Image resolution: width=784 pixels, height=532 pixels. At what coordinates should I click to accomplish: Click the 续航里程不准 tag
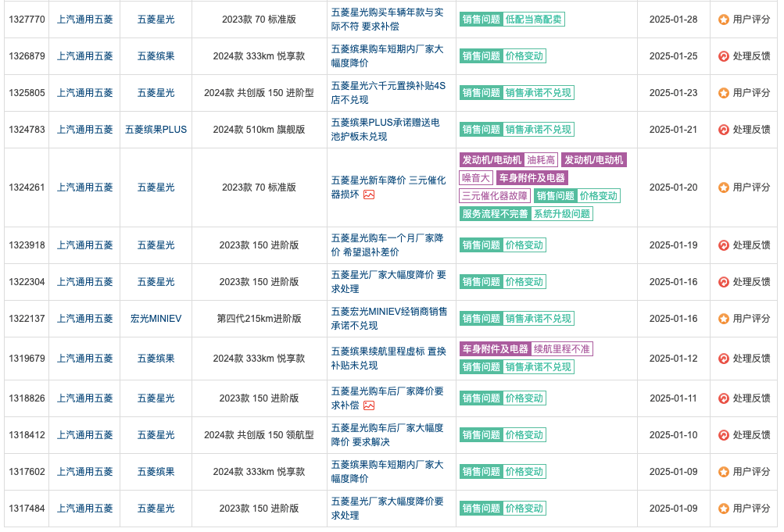click(x=562, y=348)
